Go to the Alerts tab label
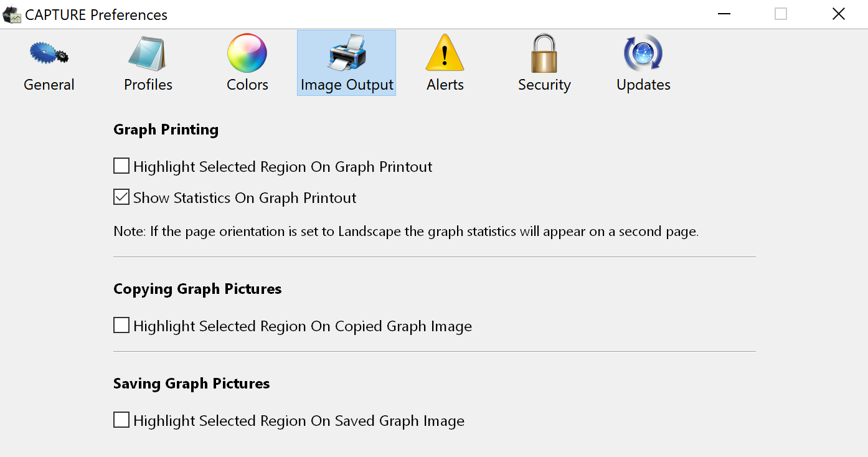This screenshot has width=868, height=457. coord(445,85)
